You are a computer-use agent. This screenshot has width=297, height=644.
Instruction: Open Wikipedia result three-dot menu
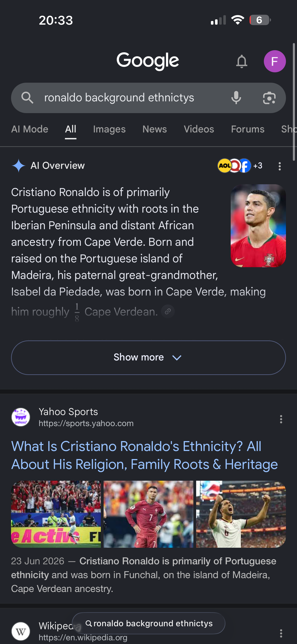pos(281,633)
